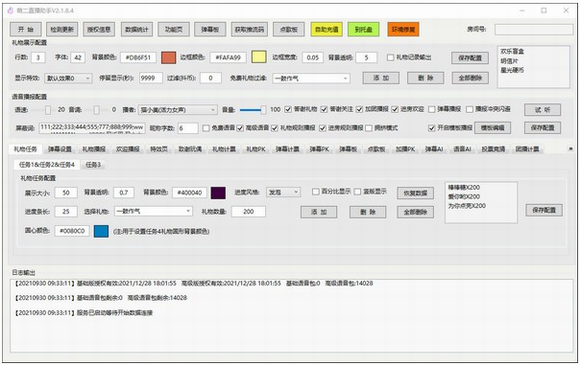
Task: Enable the 百分比显示 checkbox
Action: coord(316,192)
